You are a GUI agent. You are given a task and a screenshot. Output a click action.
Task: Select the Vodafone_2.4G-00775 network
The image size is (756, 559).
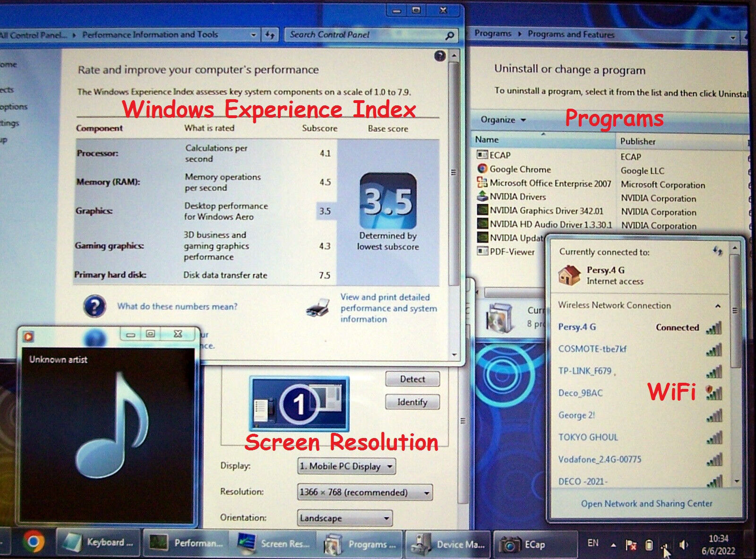(x=640, y=459)
